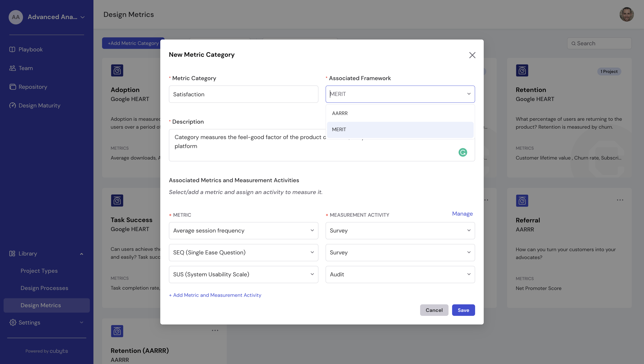Screen dimensions: 644x364
Task: Click Add Metric and Measurement Activity link
Action: point(215,295)
